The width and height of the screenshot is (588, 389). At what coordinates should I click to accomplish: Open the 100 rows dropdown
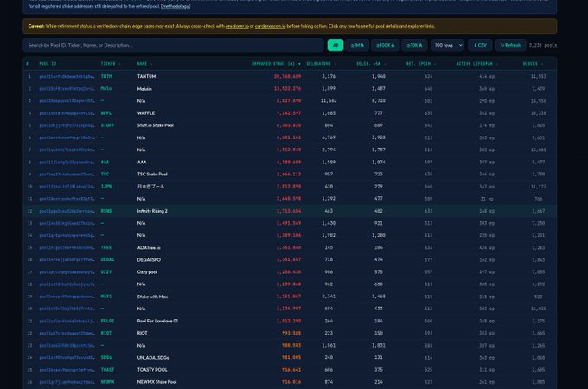448,45
